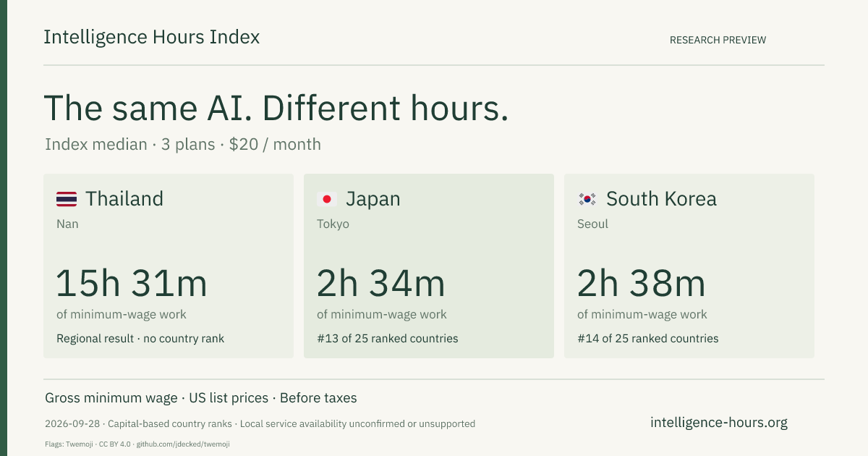This screenshot has width=868, height=456.
Task: Click the 'Index median · 3 plans' subtitle
Action: pyautogui.click(x=130, y=144)
